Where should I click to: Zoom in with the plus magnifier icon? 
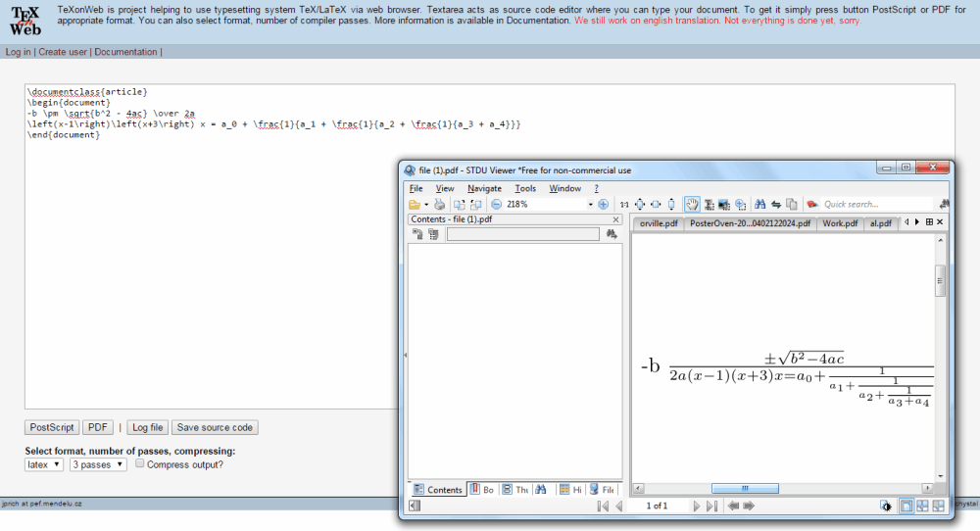coord(603,205)
